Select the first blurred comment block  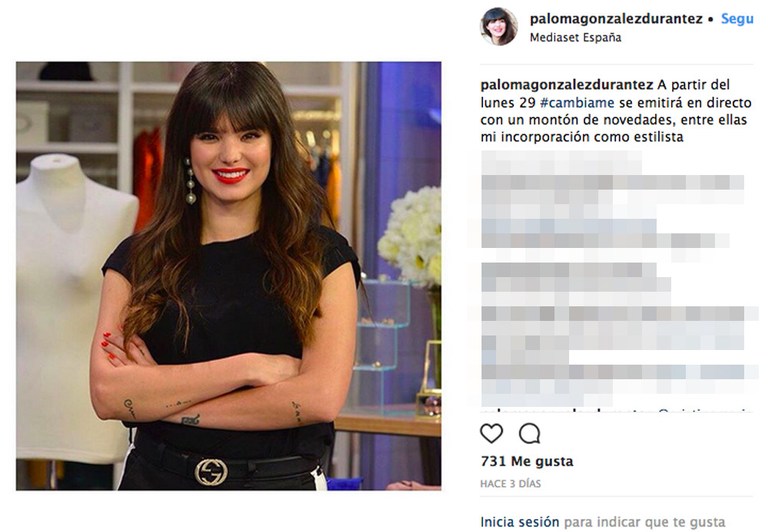pos(612,203)
